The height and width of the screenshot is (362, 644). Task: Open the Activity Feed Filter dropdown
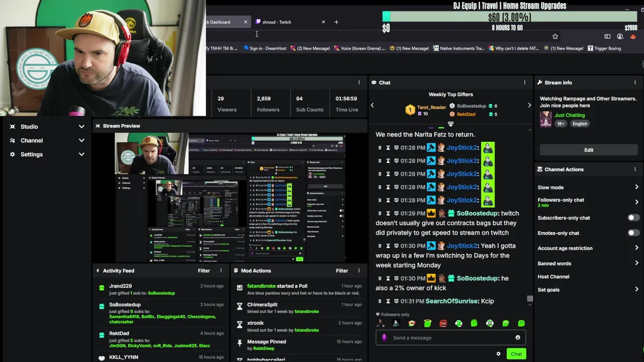coord(204,270)
